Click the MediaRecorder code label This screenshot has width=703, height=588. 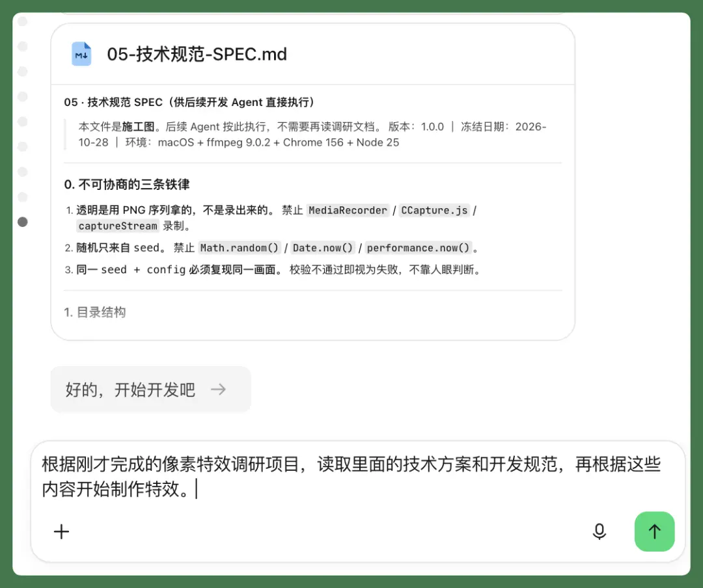pyautogui.click(x=348, y=210)
